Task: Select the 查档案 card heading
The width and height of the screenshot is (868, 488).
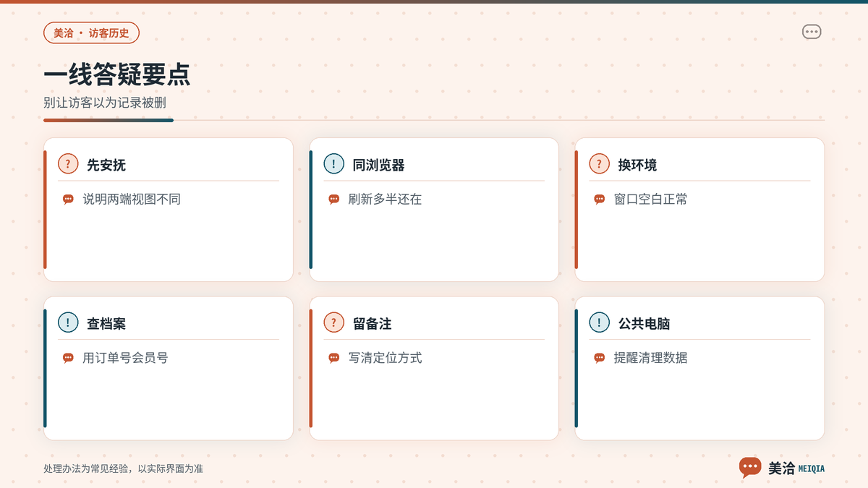Action: (106, 324)
